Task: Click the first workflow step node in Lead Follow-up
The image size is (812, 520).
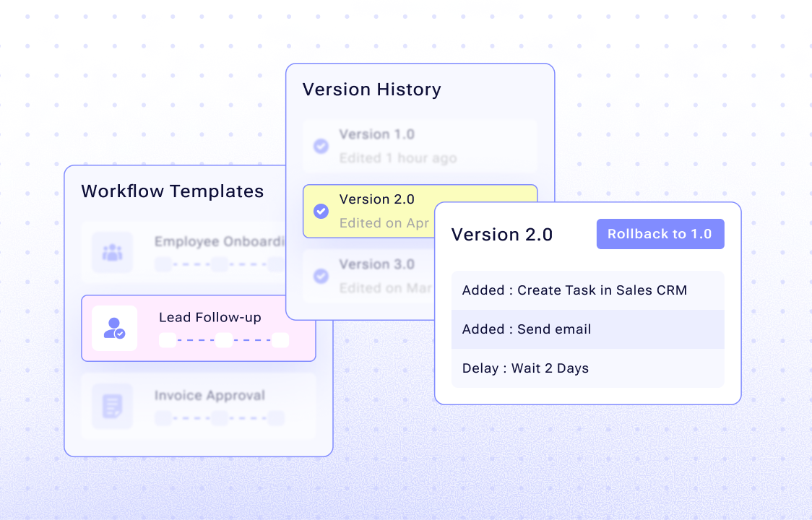Action: (x=167, y=339)
